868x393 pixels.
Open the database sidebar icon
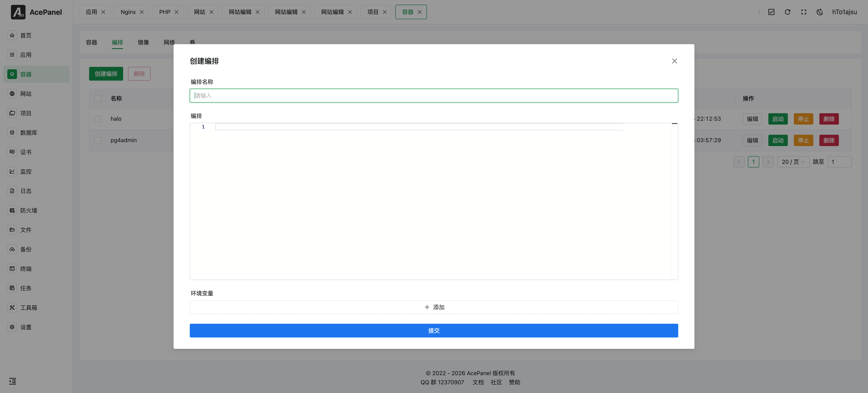coord(12,132)
